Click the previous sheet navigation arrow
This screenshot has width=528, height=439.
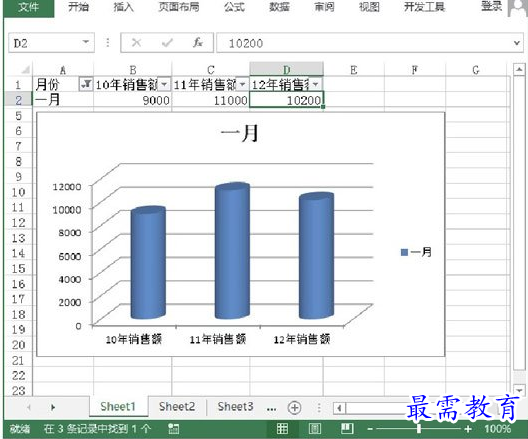(x=29, y=407)
